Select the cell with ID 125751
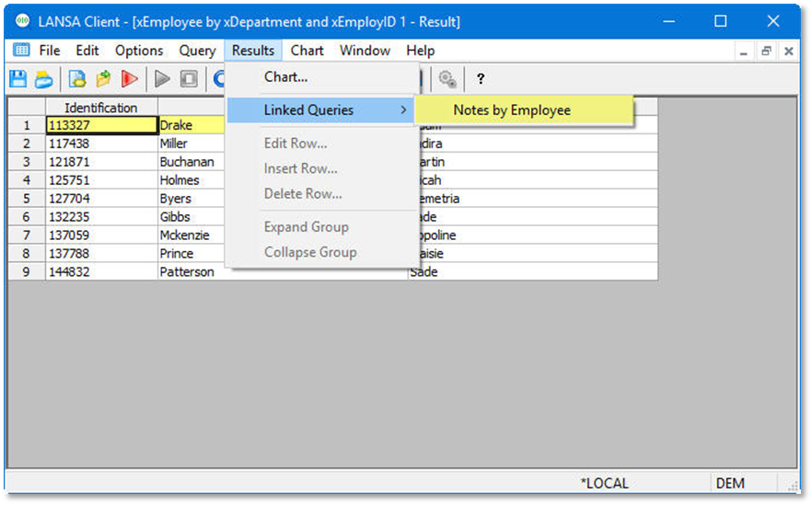The image size is (812, 505). click(x=101, y=180)
